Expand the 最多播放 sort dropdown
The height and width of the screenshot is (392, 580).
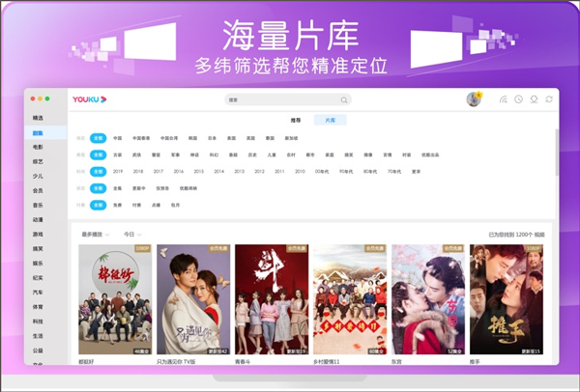(98, 234)
